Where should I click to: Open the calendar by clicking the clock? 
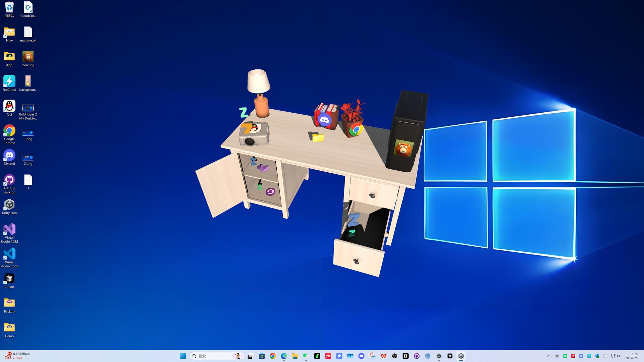click(633, 355)
